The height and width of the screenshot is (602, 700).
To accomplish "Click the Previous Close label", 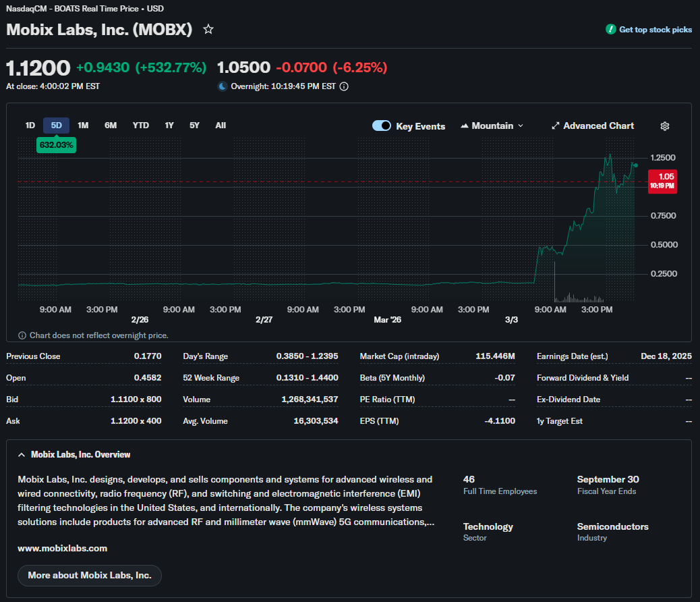I will click(33, 356).
